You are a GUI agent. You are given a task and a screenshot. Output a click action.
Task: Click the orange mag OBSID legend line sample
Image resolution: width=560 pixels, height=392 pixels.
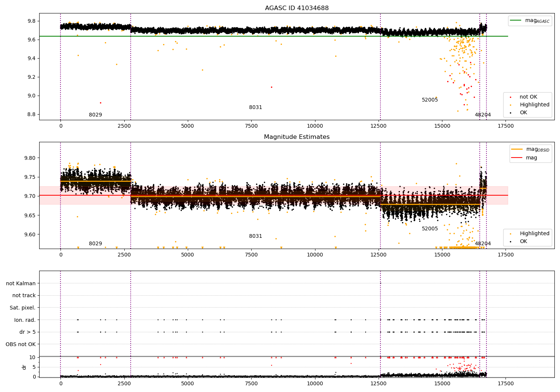(x=517, y=149)
